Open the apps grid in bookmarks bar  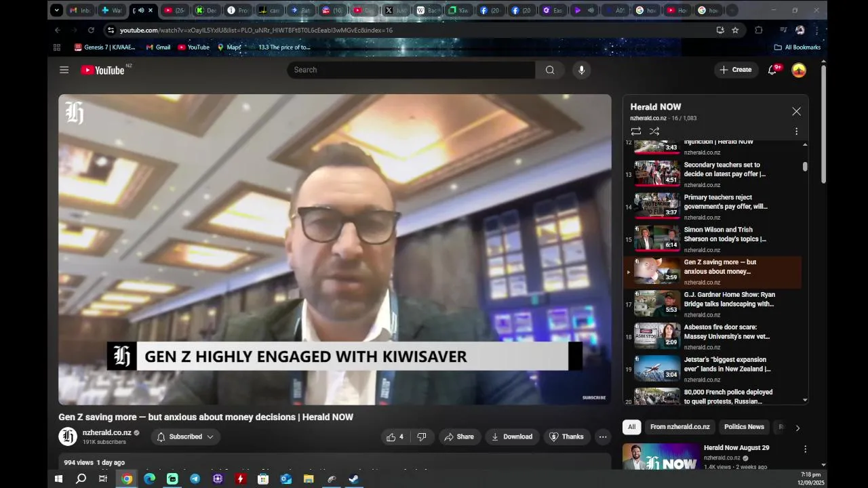click(57, 47)
